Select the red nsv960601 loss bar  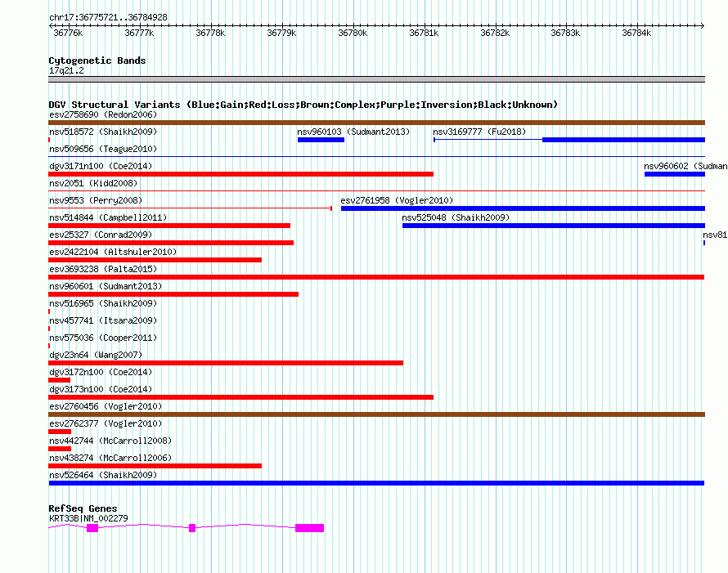173,294
